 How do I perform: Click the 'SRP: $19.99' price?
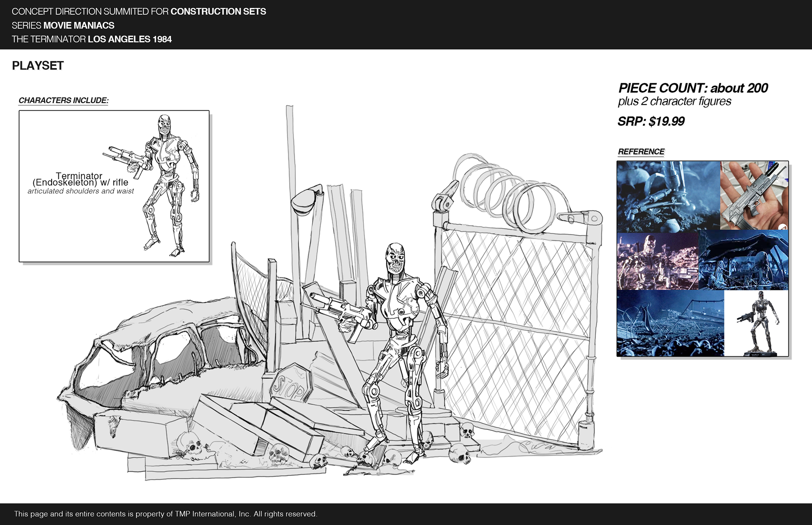pyautogui.click(x=651, y=121)
